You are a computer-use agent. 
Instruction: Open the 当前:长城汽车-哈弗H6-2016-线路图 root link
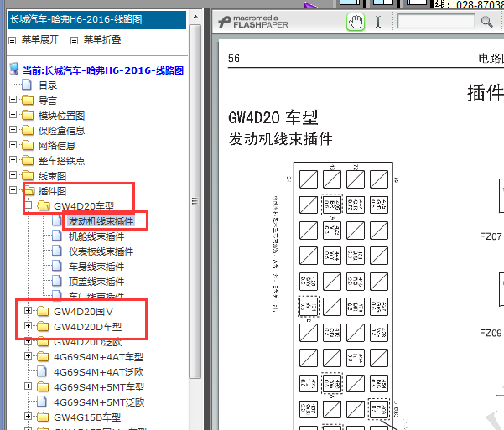click(103, 70)
